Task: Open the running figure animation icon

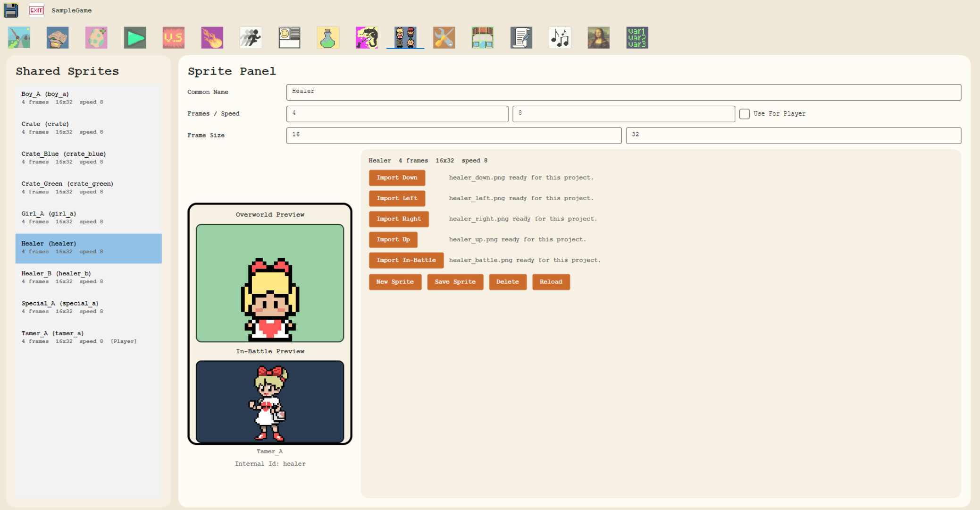Action: click(251, 38)
